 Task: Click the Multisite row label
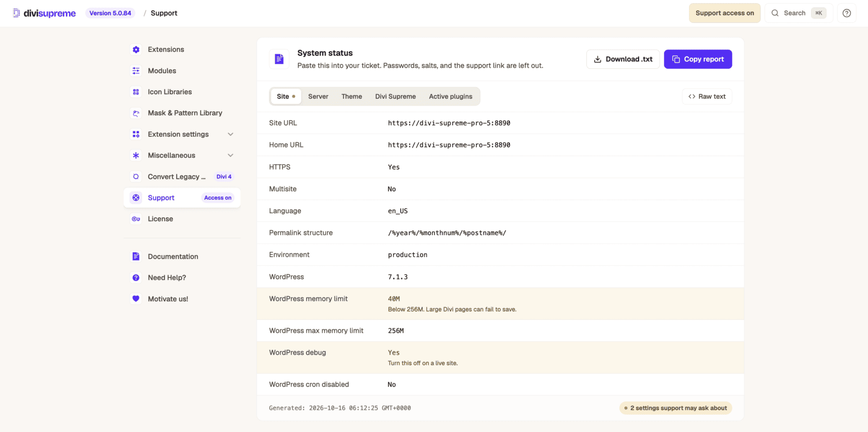[283, 189]
